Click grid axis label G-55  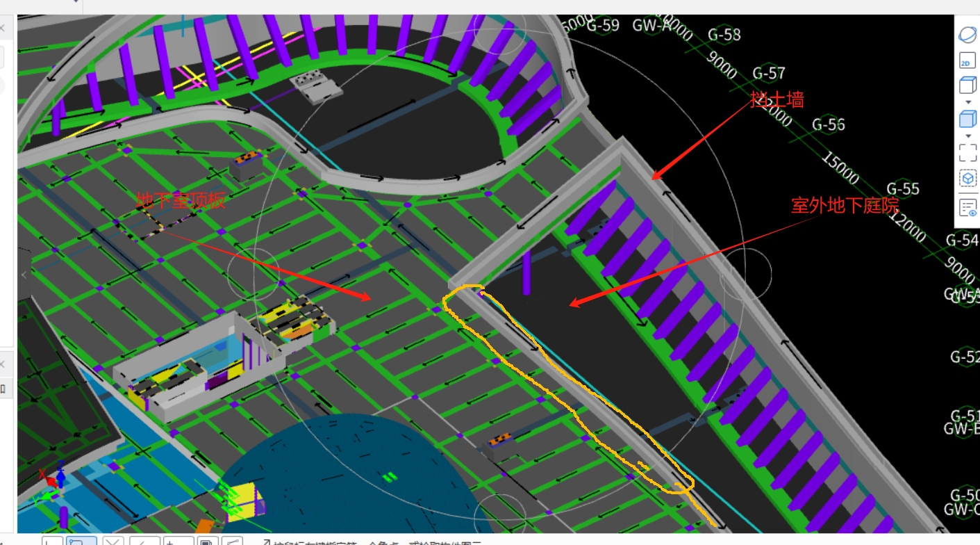903,188
